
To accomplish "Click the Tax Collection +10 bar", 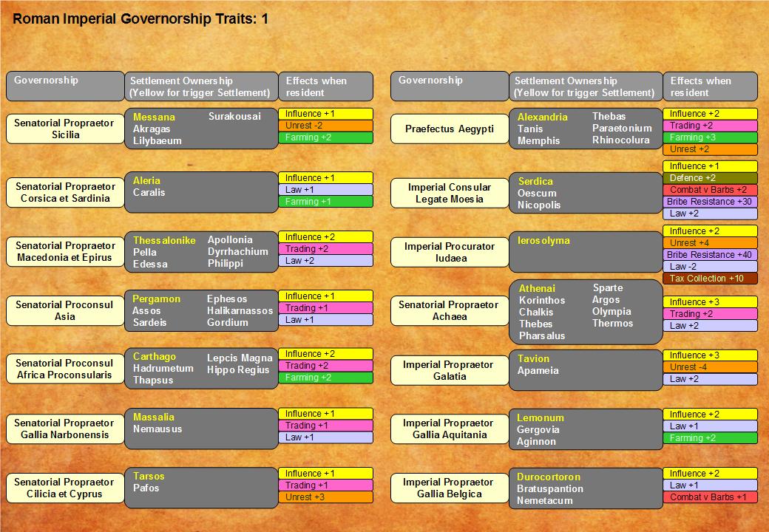I will click(710, 279).
